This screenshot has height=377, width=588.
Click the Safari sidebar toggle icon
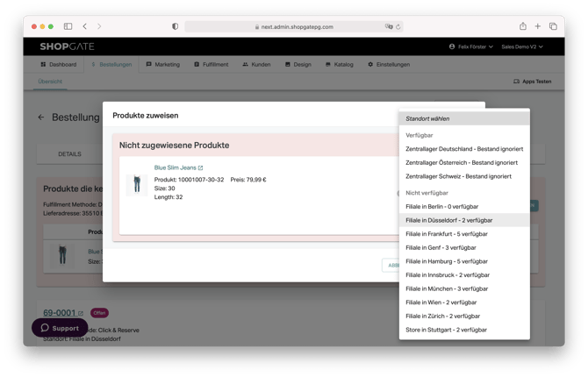coord(68,26)
